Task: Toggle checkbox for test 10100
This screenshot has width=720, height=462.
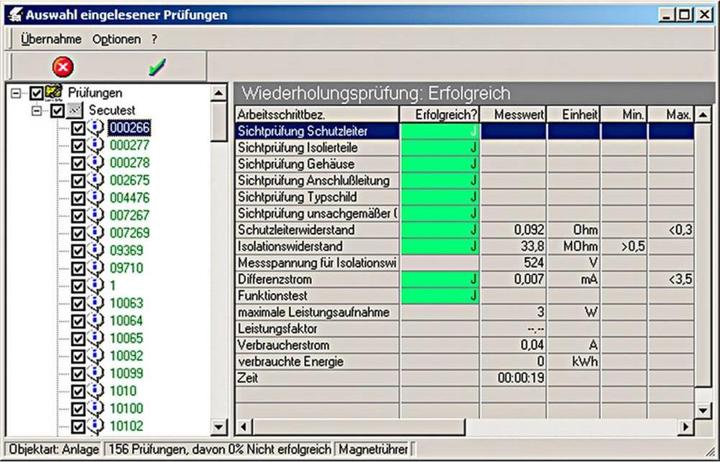Action: [78, 409]
